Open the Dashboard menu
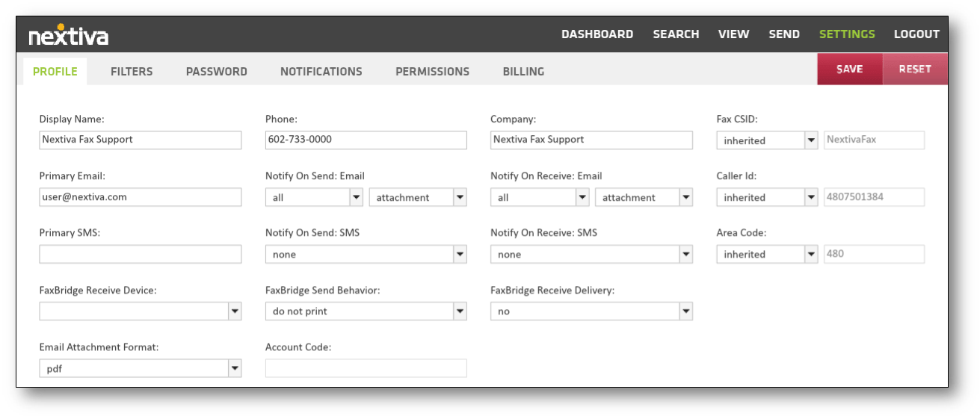The width and height of the screenshot is (980, 419). coord(597,34)
